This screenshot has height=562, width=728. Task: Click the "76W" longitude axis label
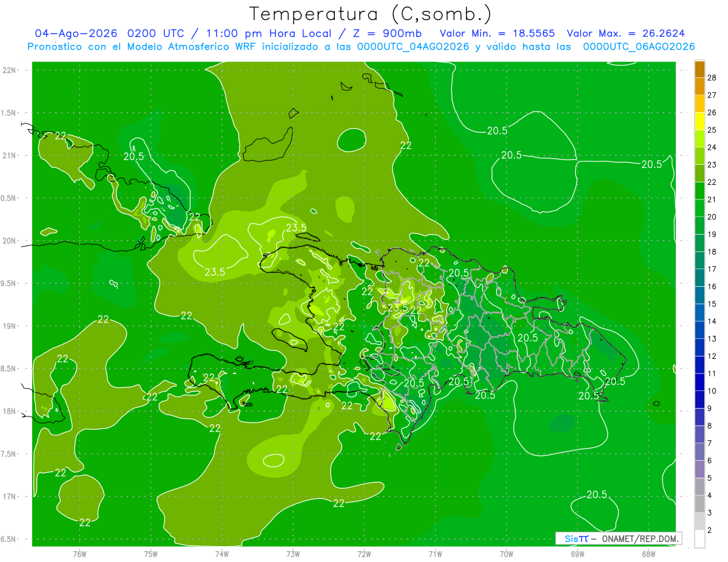pyautogui.click(x=79, y=554)
